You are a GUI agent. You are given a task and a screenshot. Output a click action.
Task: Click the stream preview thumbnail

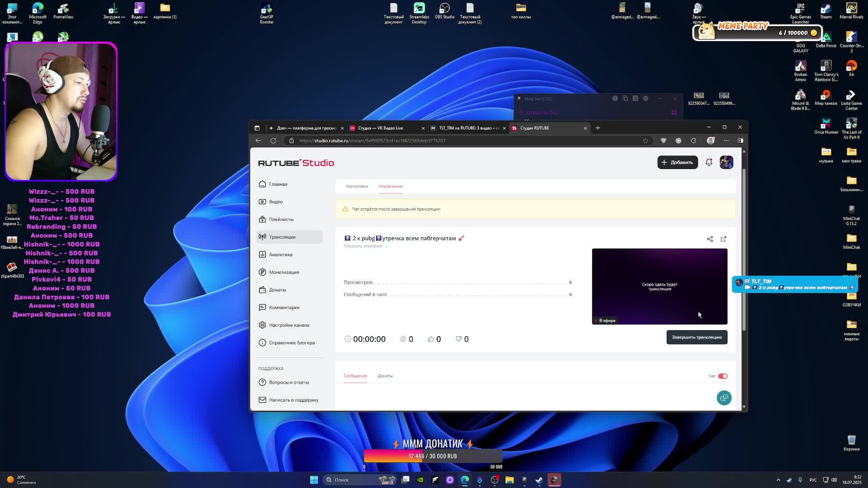coord(659,286)
